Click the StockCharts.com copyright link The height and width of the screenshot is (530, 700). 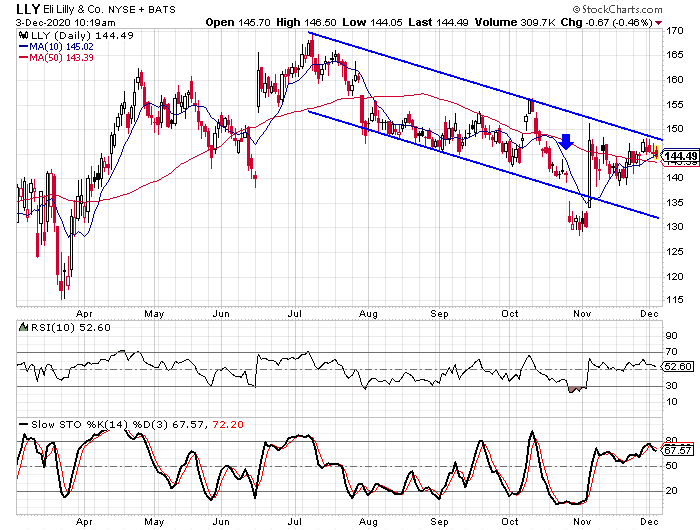[x=617, y=9]
